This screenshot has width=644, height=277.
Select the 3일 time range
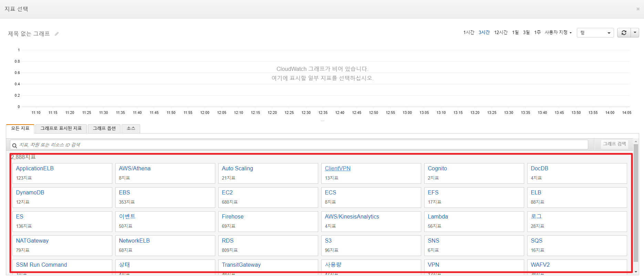[526, 32]
